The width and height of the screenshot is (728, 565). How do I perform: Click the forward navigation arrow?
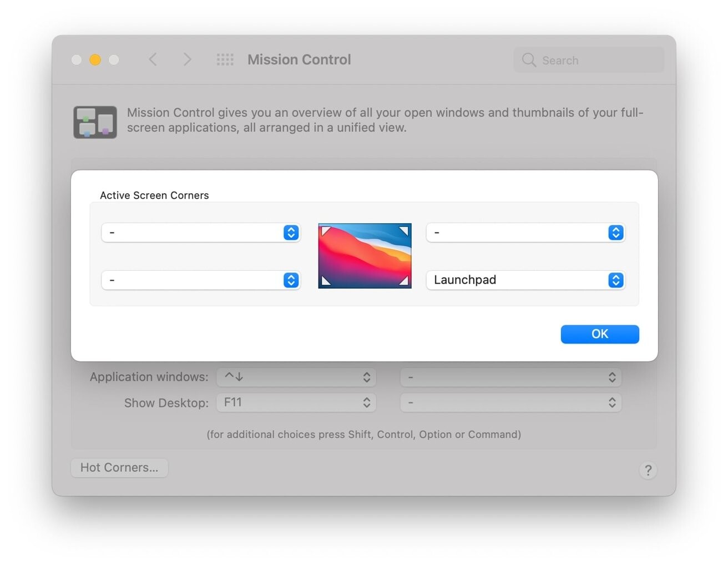[188, 59]
